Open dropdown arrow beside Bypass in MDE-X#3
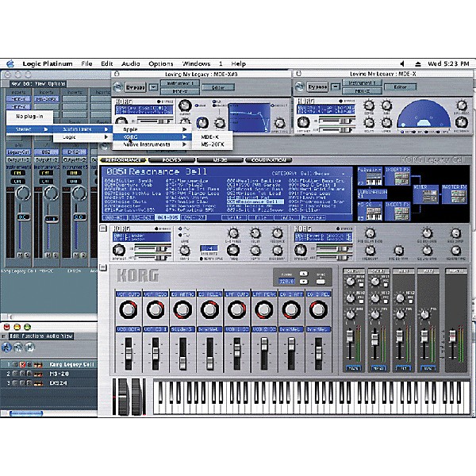 tap(154, 87)
